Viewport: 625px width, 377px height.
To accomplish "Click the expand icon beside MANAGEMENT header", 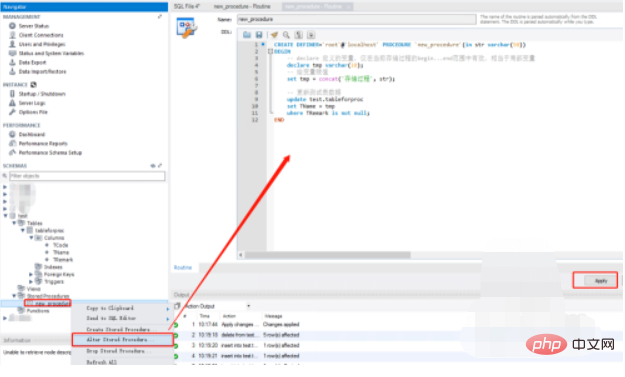I will tap(160, 17).
